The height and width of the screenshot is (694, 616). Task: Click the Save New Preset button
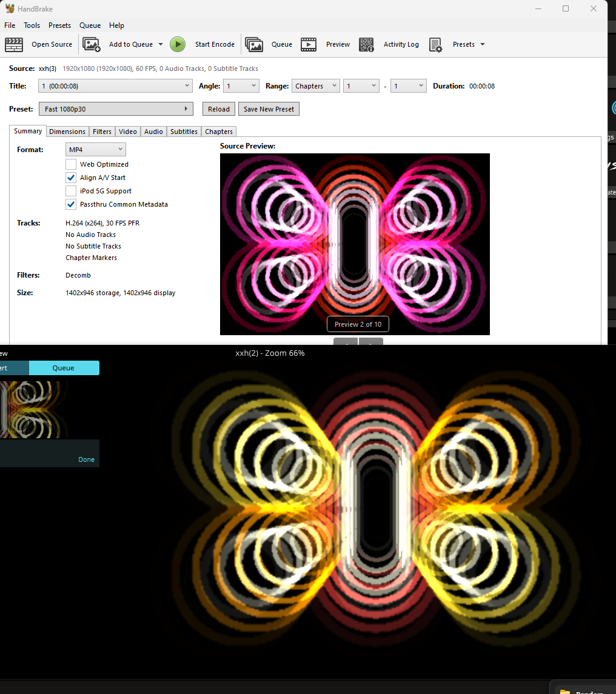269,109
